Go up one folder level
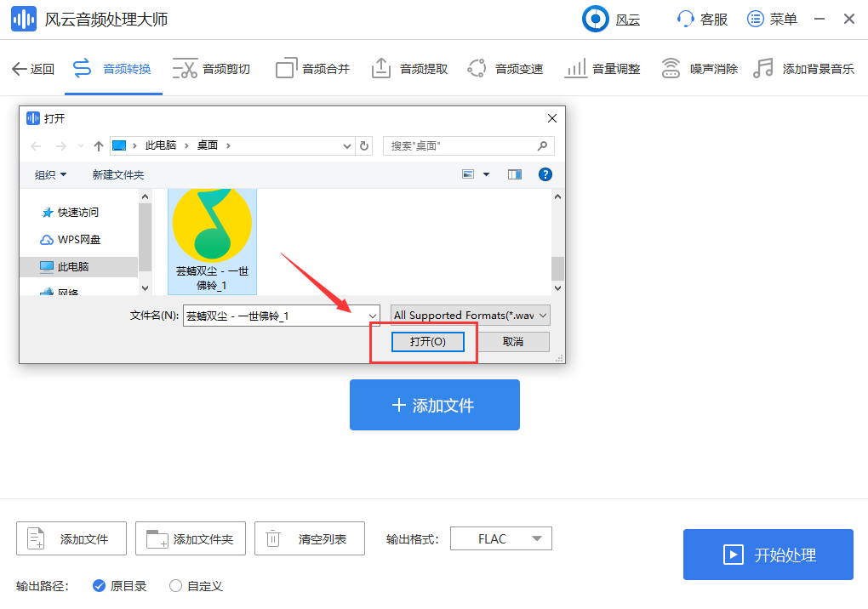The height and width of the screenshot is (609, 868). [x=99, y=146]
